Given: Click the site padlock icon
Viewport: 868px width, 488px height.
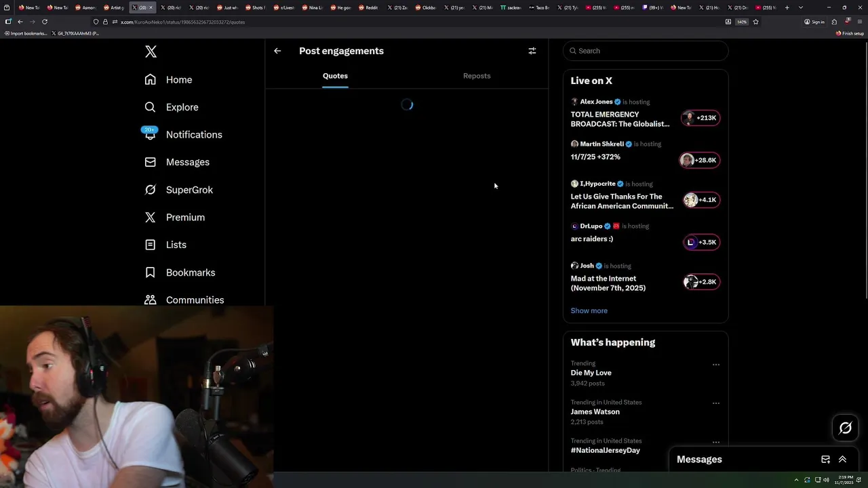Looking at the screenshot, I should pos(104,22).
